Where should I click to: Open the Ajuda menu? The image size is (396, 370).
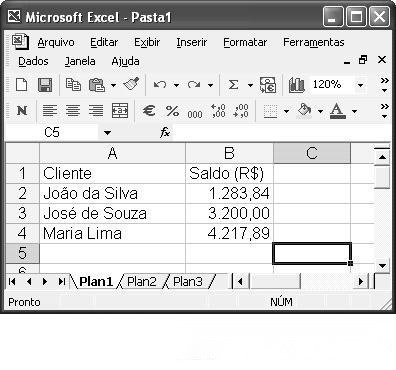[x=125, y=61]
